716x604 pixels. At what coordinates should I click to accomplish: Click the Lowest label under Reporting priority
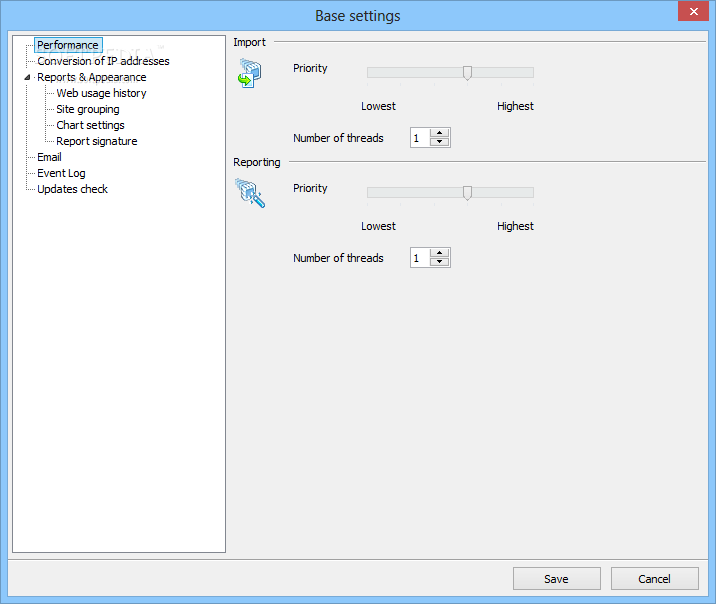pyautogui.click(x=379, y=226)
